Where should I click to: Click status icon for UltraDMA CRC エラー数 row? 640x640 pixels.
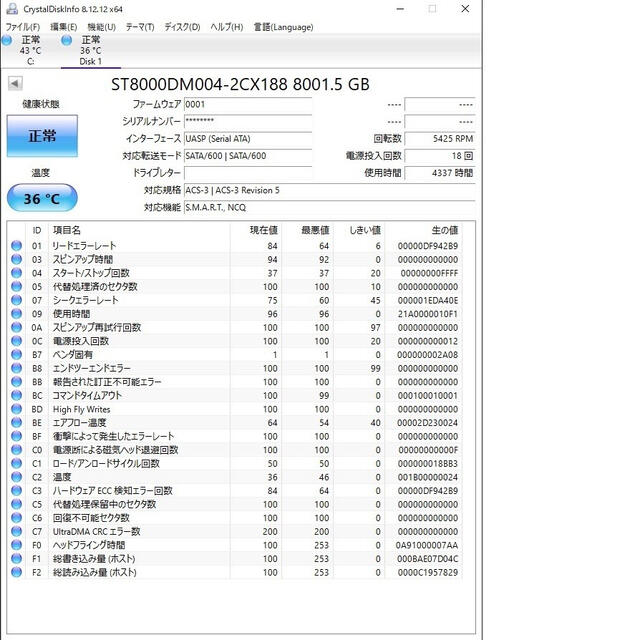pyautogui.click(x=16, y=531)
